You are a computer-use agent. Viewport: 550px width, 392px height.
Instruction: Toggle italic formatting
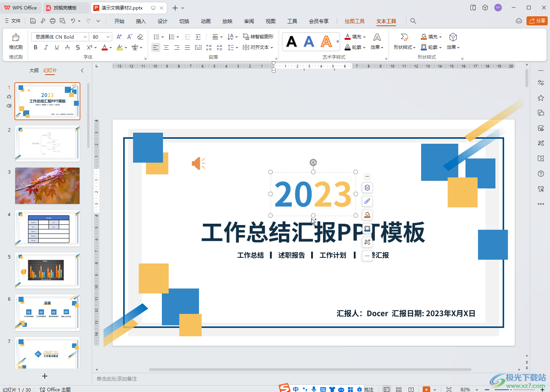tap(46, 47)
